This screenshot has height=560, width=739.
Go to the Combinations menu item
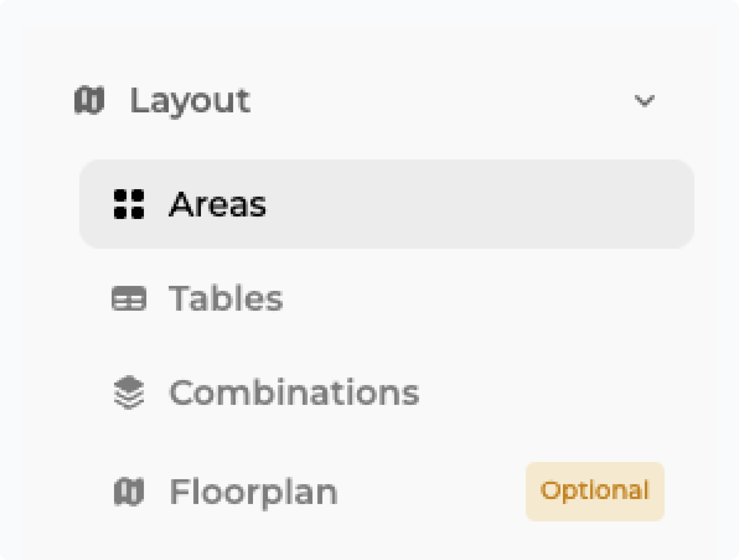(x=294, y=392)
